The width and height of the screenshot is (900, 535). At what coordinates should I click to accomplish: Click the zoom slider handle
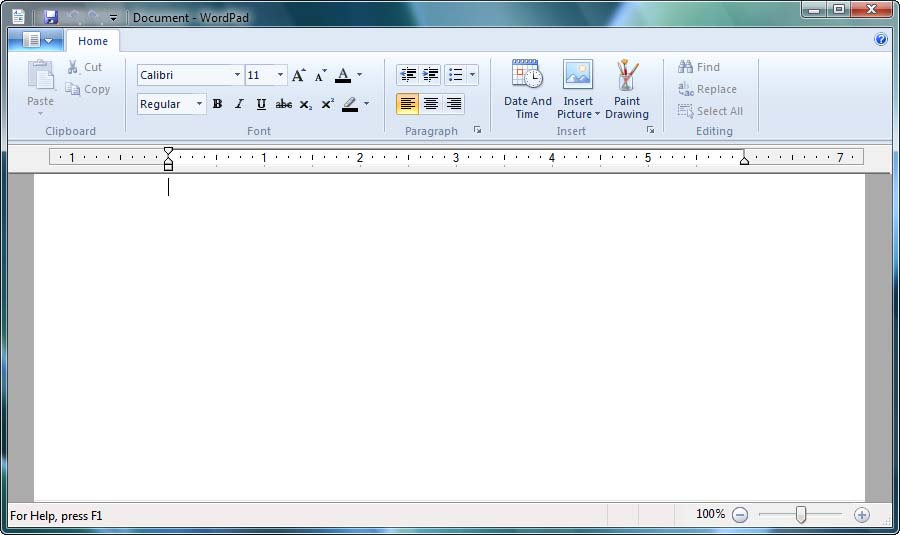click(x=801, y=515)
